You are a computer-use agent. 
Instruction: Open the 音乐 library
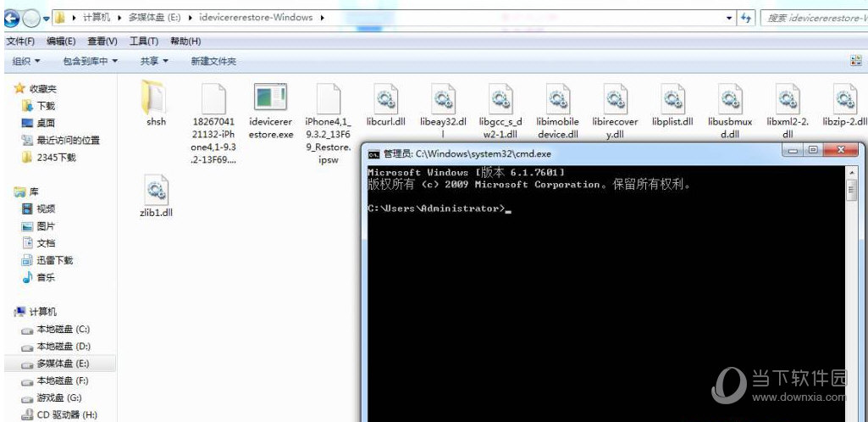pos(39,277)
